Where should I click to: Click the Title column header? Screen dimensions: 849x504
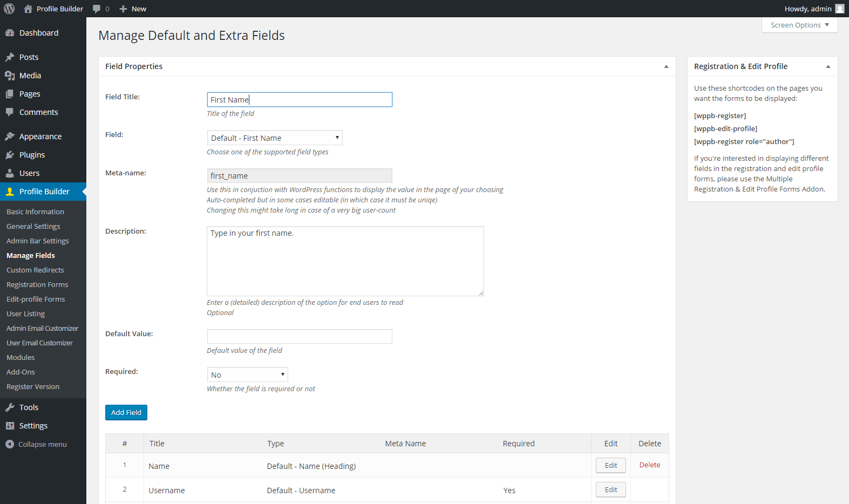coord(157,444)
